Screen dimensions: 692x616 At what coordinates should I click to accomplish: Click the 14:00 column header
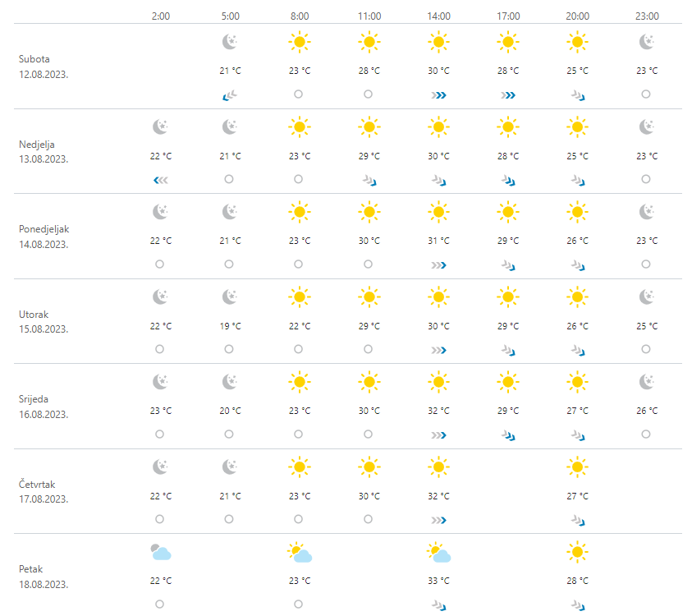pos(438,16)
